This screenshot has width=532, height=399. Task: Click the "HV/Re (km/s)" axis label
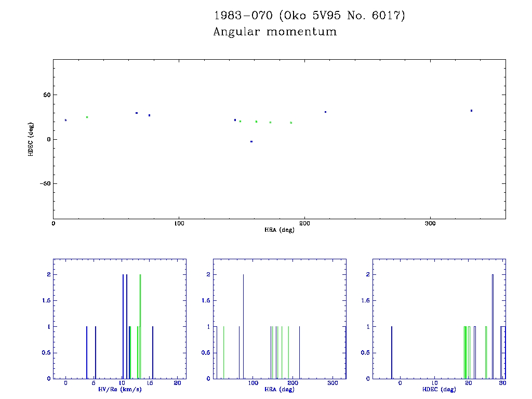(x=120, y=389)
